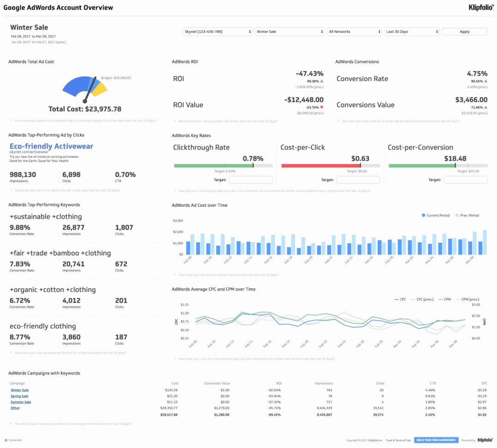This screenshot has height=448, width=497.
Task: Open the Summer Sale campaign link
Action: (x=21, y=402)
